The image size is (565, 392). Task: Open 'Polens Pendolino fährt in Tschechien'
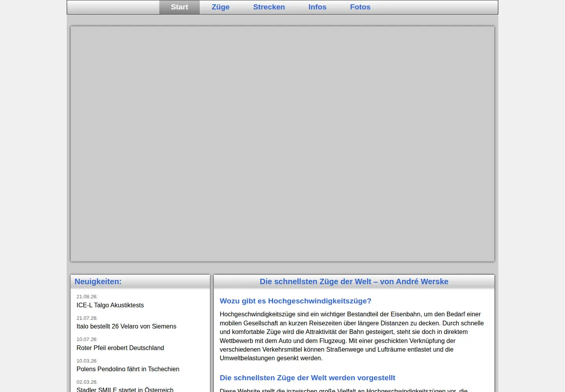tap(128, 369)
